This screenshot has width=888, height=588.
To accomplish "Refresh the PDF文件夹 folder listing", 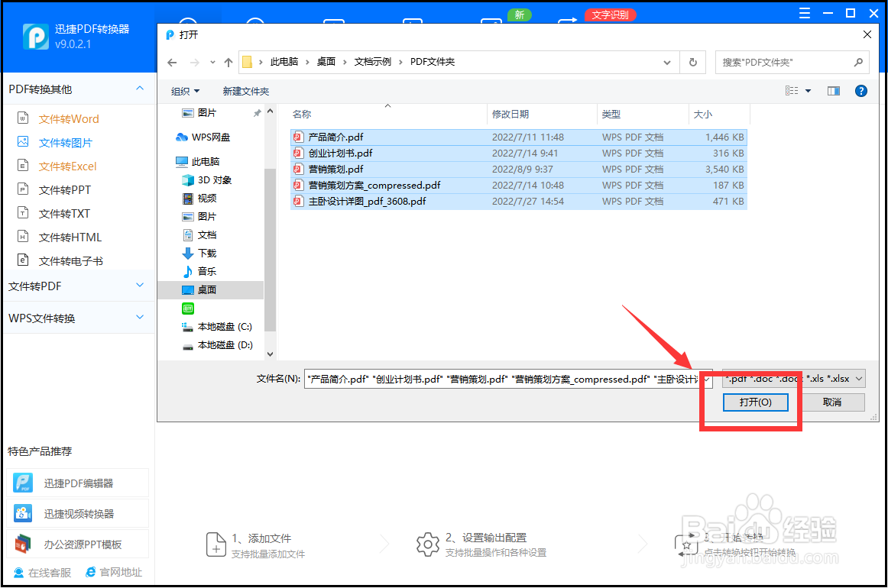I will (692, 63).
